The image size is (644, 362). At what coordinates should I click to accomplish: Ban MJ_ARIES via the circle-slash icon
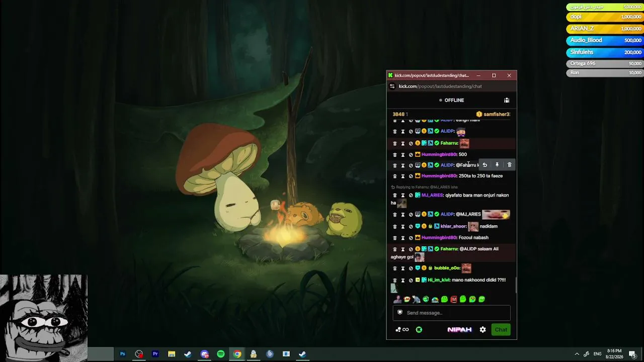click(411, 196)
